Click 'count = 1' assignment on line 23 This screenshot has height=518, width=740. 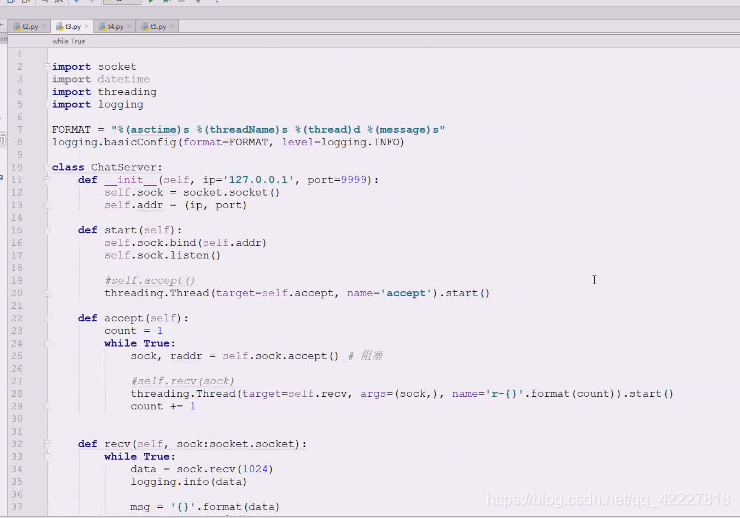134,331
